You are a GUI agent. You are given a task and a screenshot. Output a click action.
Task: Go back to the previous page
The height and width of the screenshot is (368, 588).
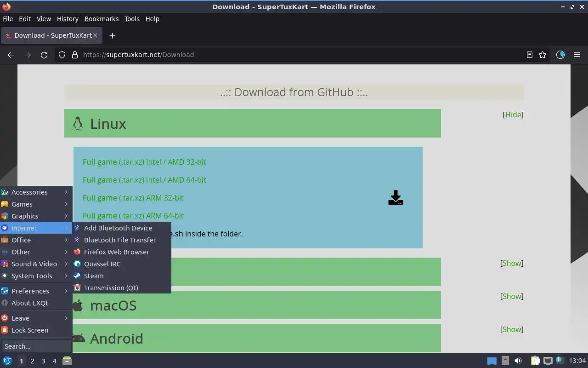click(11, 55)
